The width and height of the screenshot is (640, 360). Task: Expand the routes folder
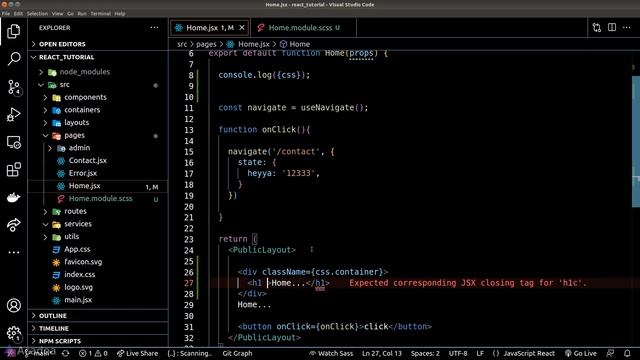tap(98, 211)
